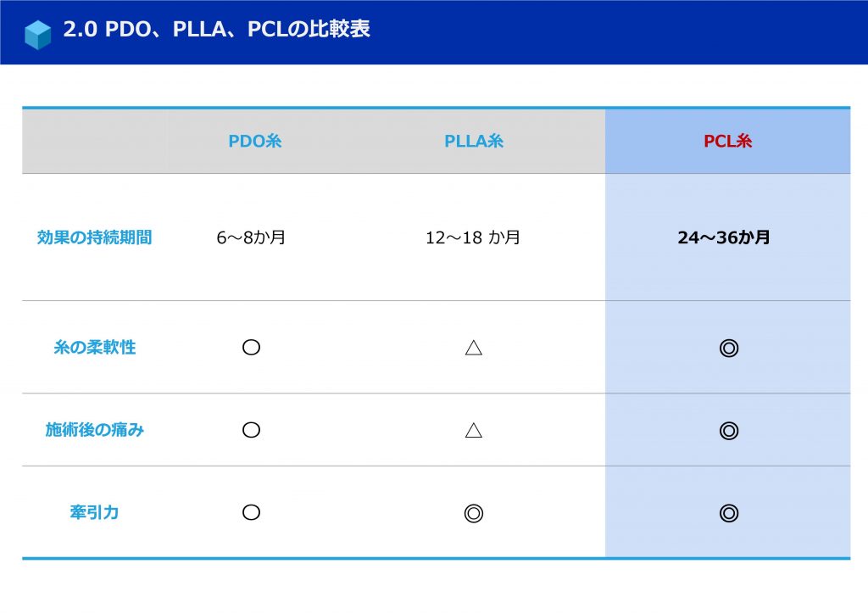Click the circle symbol for PDO 施術後の痛み

[251, 430]
